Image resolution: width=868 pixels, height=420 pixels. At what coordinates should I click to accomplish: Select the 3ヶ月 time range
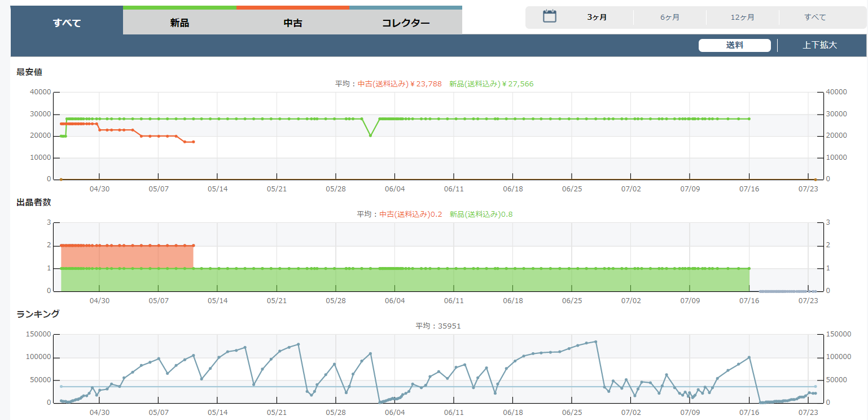click(x=597, y=17)
